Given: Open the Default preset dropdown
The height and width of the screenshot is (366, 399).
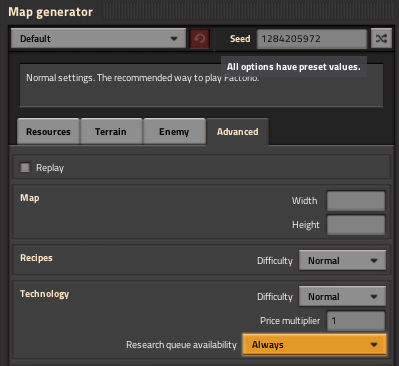Looking at the screenshot, I should (x=98, y=39).
